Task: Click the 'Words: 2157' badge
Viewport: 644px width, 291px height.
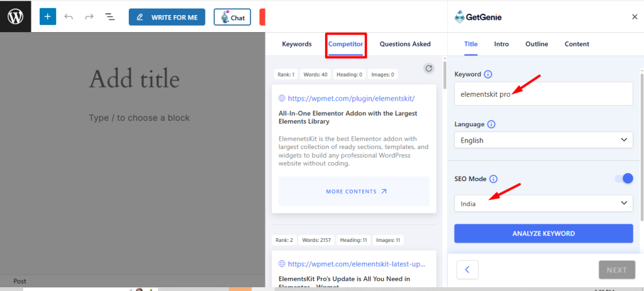Action: (316, 240)
